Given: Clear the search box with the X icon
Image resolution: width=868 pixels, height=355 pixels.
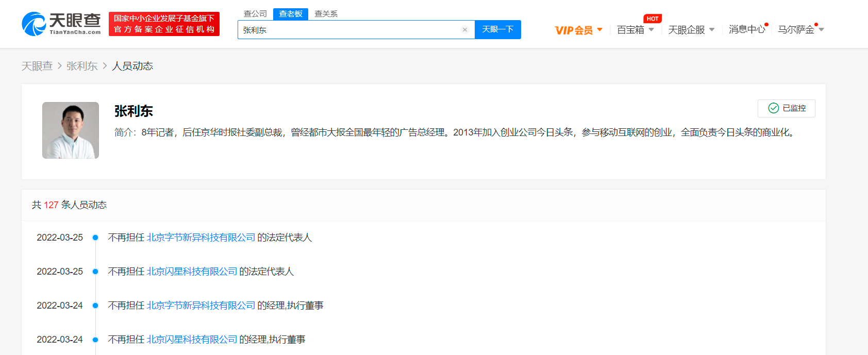Looking at the screenshot, I should [465, 30].
